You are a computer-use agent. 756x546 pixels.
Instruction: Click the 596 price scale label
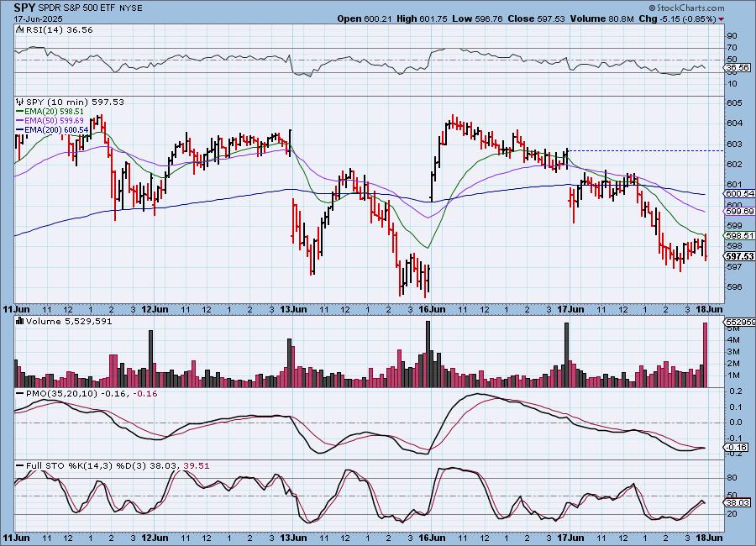click(x=735, y=287)
